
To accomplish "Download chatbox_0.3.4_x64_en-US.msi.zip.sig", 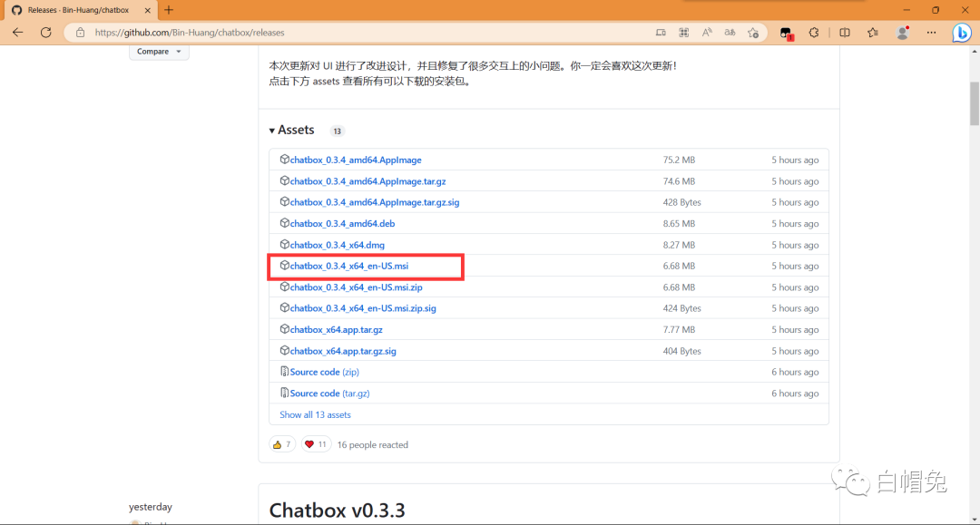I will pos(363,308).
